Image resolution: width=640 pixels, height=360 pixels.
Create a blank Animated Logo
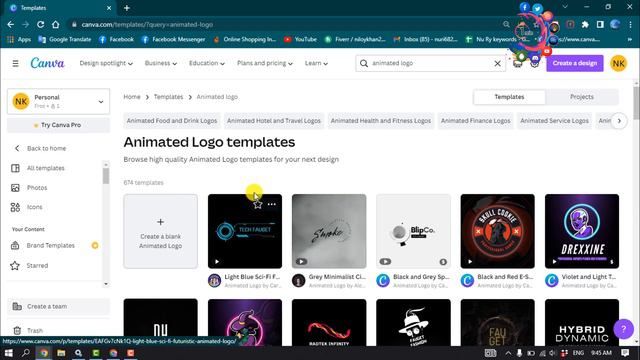(x=160, y=231)
